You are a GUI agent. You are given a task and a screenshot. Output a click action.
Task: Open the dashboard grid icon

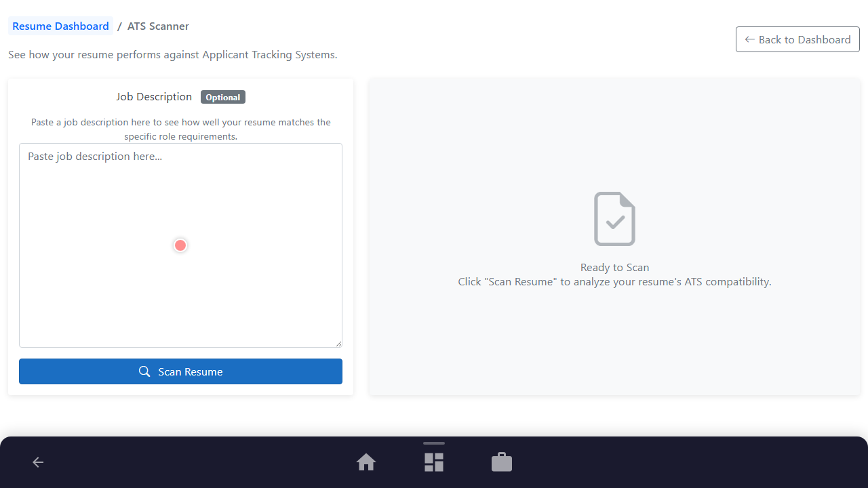point(434,462)
